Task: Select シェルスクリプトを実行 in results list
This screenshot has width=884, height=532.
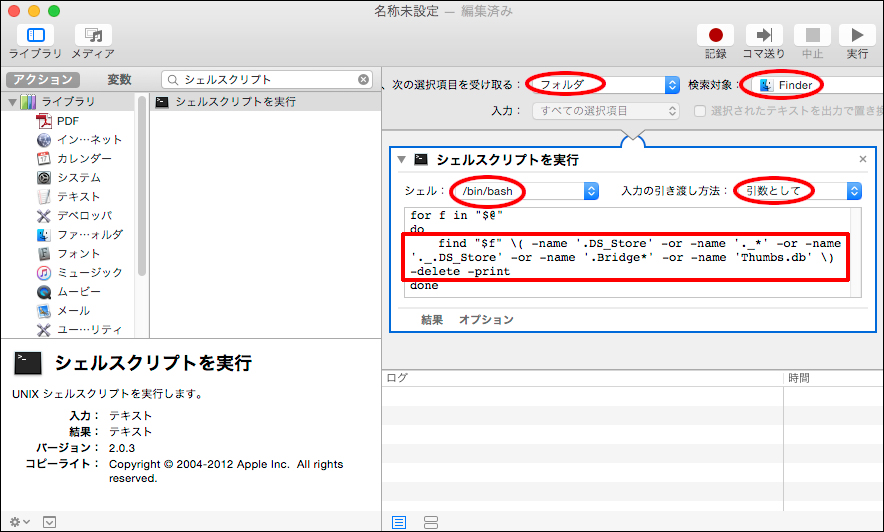Action: [x=266, y=102]
